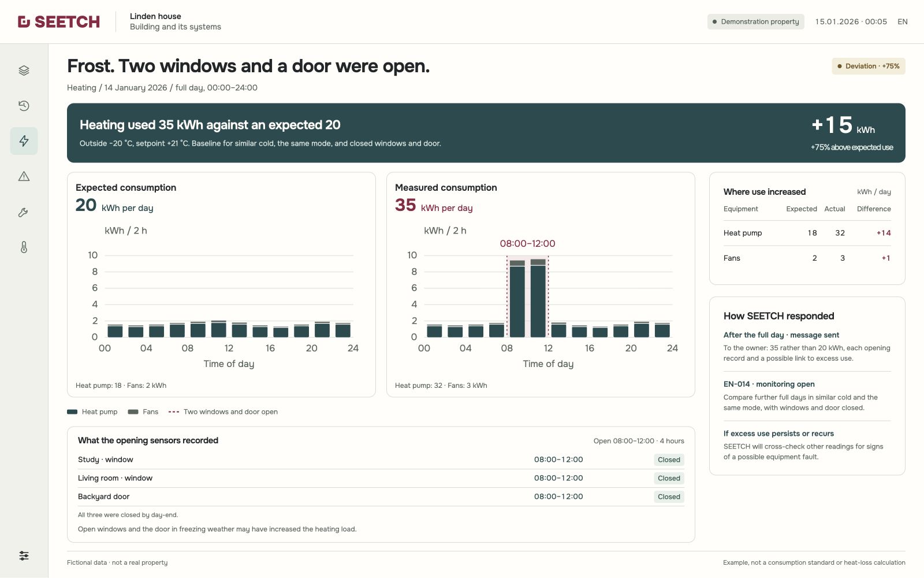Click 'Open 08:00–12:00 · 4 hours' summary text
This screenshot has width=924, height=578.
tap(639, 441)
